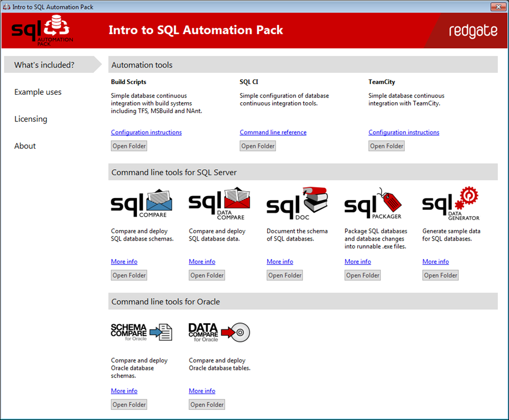Click the SQL Data Compare logo

tap(219, 204)
